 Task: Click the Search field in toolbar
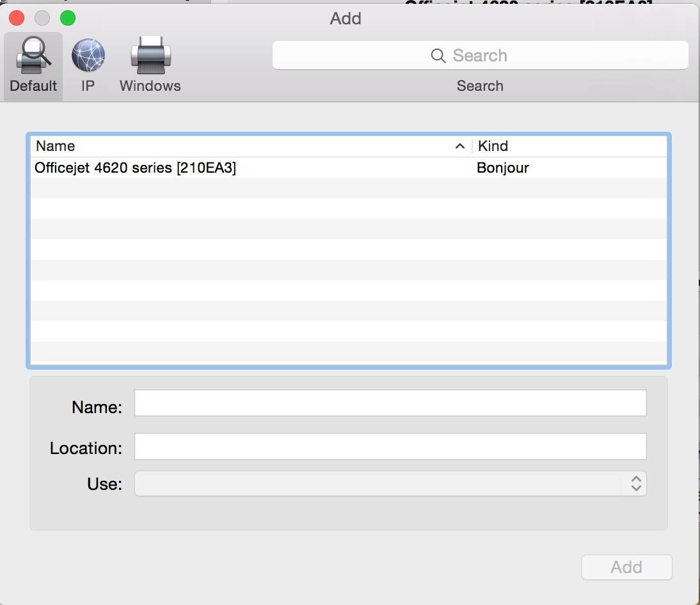point(480,56)
